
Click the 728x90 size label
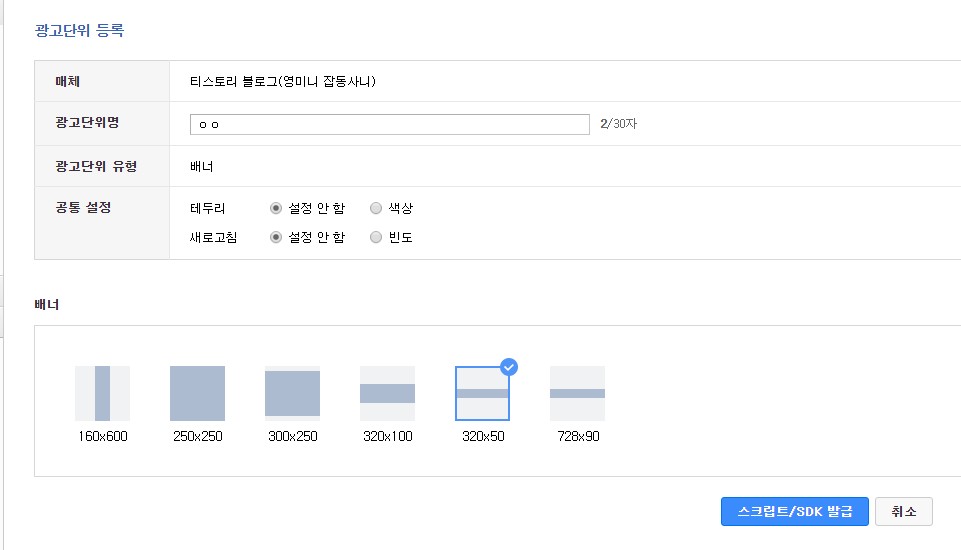(x=578, y=437)
